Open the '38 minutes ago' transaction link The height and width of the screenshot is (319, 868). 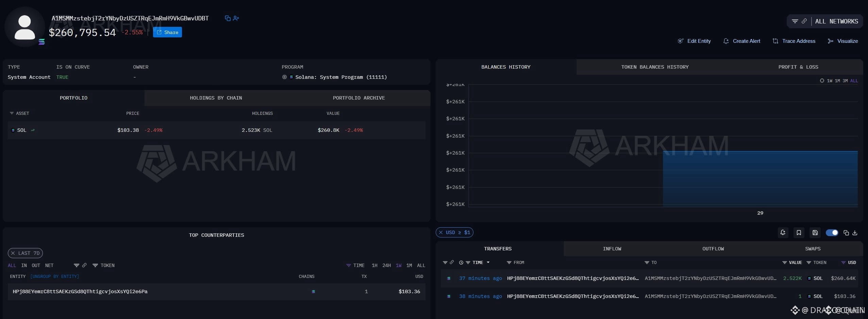(x=480, y=296)
